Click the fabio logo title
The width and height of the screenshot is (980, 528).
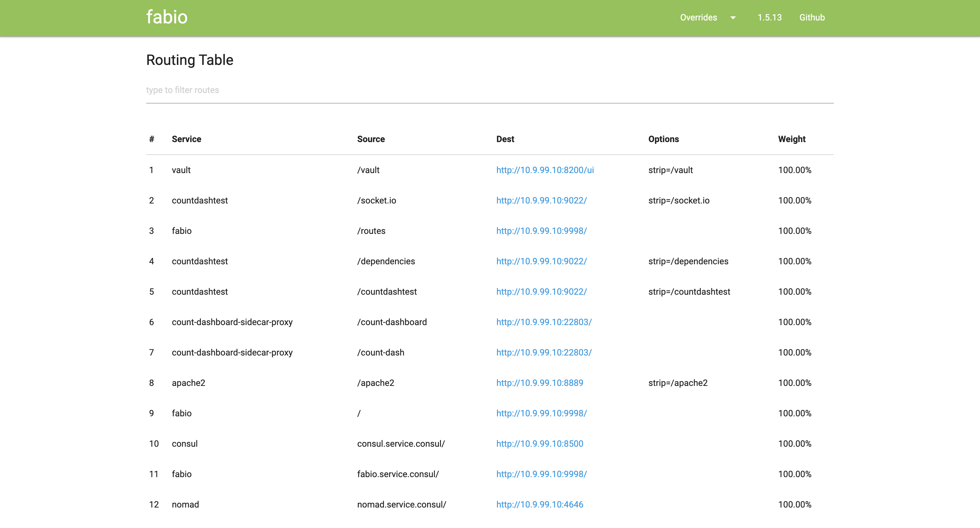[167, 18]
